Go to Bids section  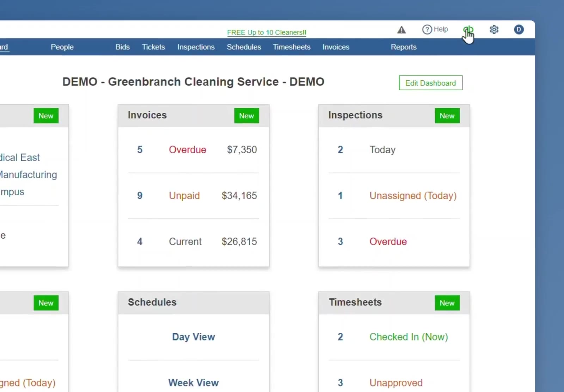tap(123, 47)
